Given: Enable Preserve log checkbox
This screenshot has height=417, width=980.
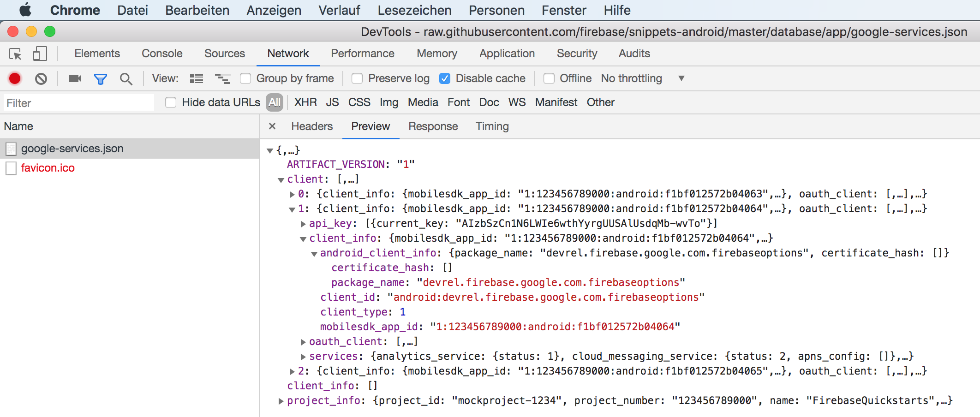Looking at the screenshot, I should click(x=357, y=78).
